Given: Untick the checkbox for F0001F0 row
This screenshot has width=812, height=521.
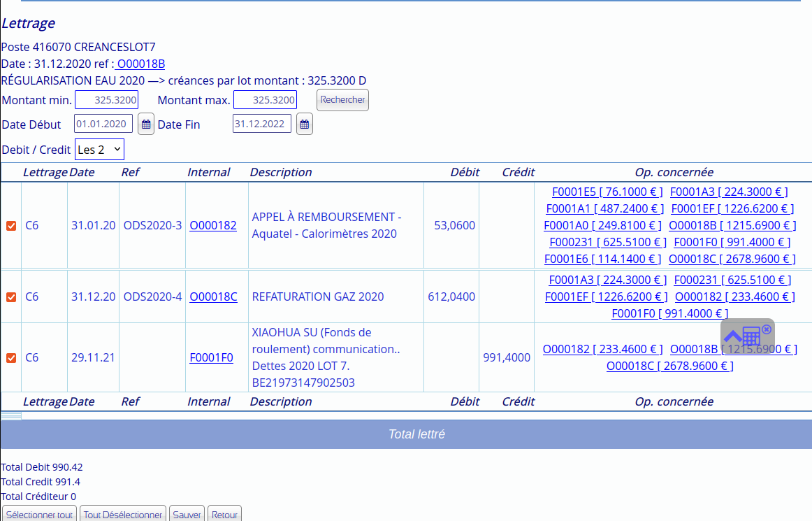Looking at the screenshot, I should 11,358.
